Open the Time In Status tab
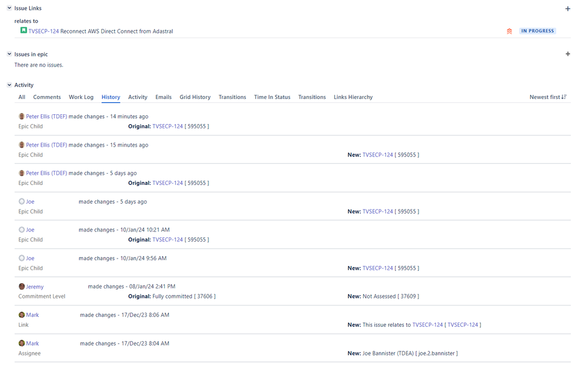 coord(273,97)
